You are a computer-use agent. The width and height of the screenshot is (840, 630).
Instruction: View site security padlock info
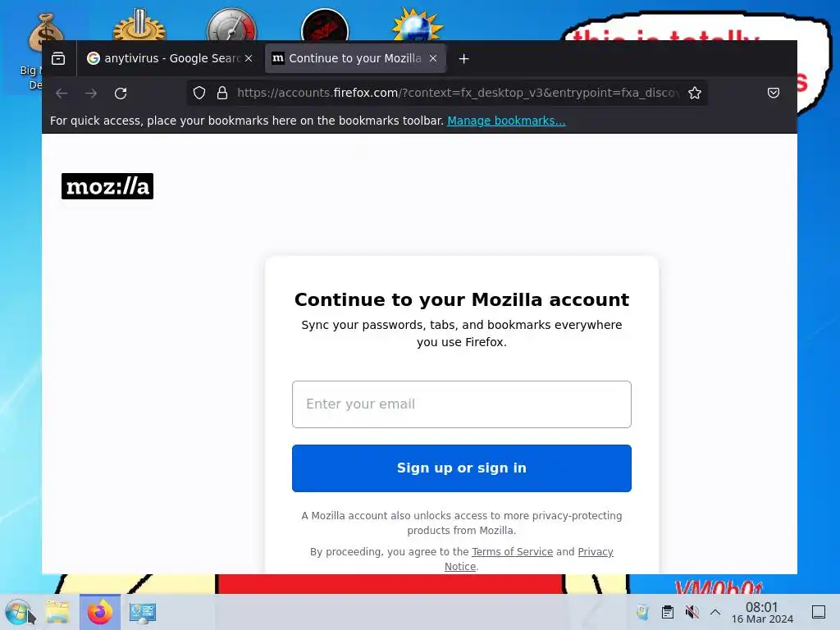click(222, 94)
